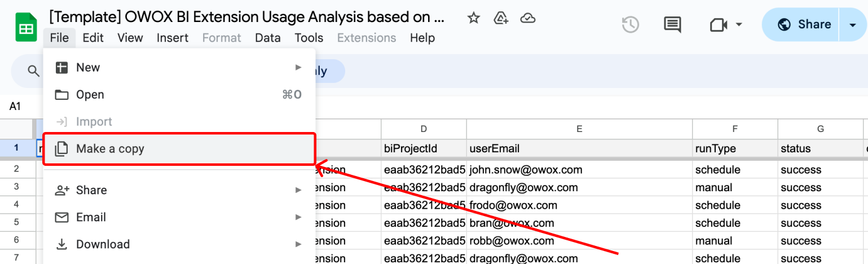The image size is (868, 264).
Task: Select column D header
Action: click(424, 129)
